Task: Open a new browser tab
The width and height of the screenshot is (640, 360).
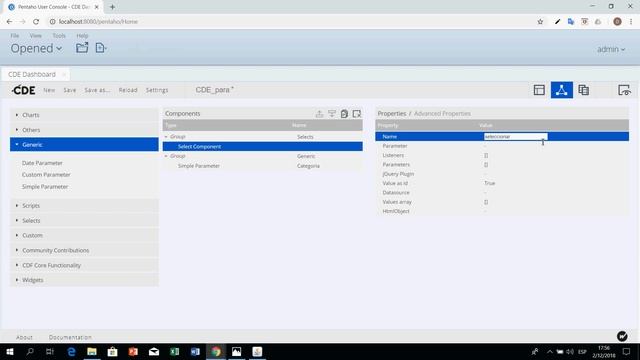Action: (x=112, y=7)
